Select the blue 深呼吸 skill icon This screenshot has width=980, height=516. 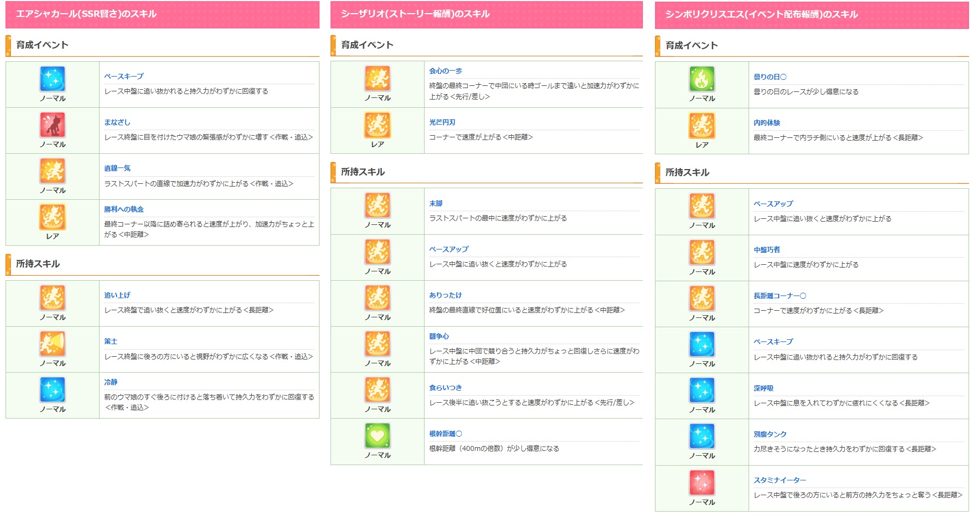pos(702,390)
